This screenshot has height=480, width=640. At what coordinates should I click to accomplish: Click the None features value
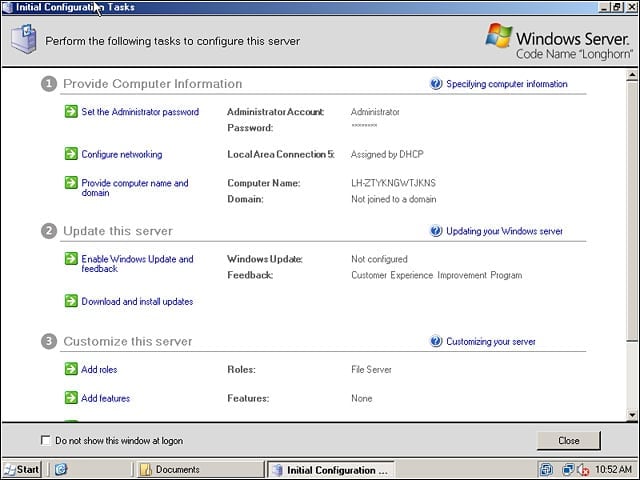[x=362, y=398]
